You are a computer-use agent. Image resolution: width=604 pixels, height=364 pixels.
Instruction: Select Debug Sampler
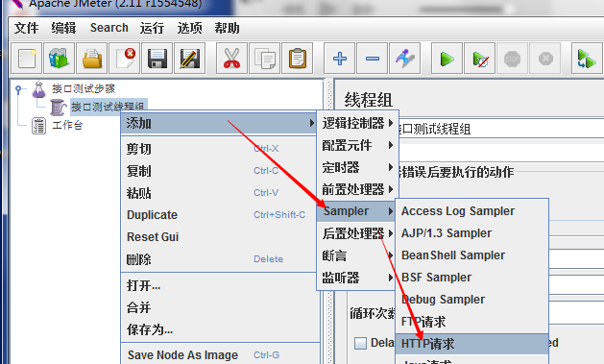(471, 300)
